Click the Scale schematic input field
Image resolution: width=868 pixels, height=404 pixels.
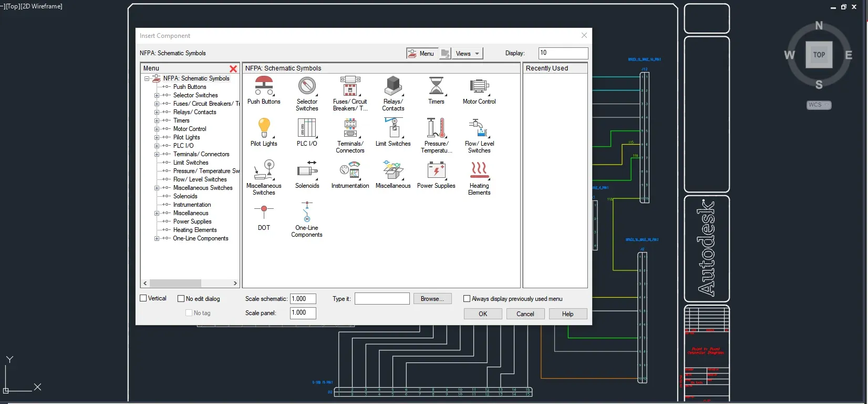303,299
